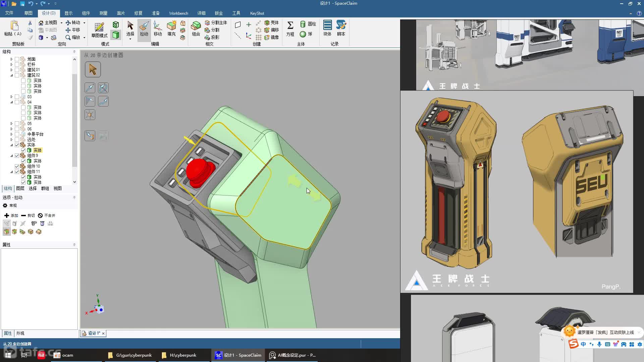Switch to section mode icon
The height and width of the screenshot is (362, 644).
click(x=116, y=24)
